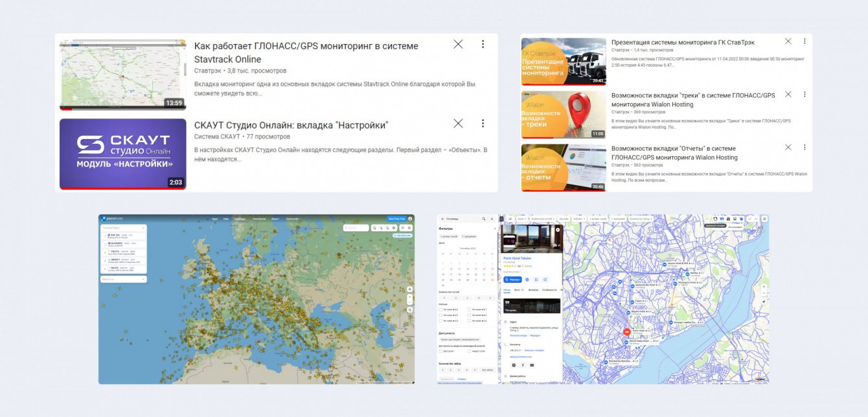Open the hotel's YouTube icon
Viewport: 868px width, 417px height.
point(532,365)
